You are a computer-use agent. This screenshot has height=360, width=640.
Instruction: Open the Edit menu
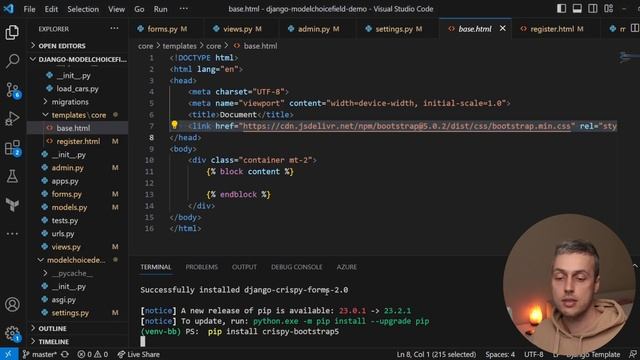click(x=51, y=9)
